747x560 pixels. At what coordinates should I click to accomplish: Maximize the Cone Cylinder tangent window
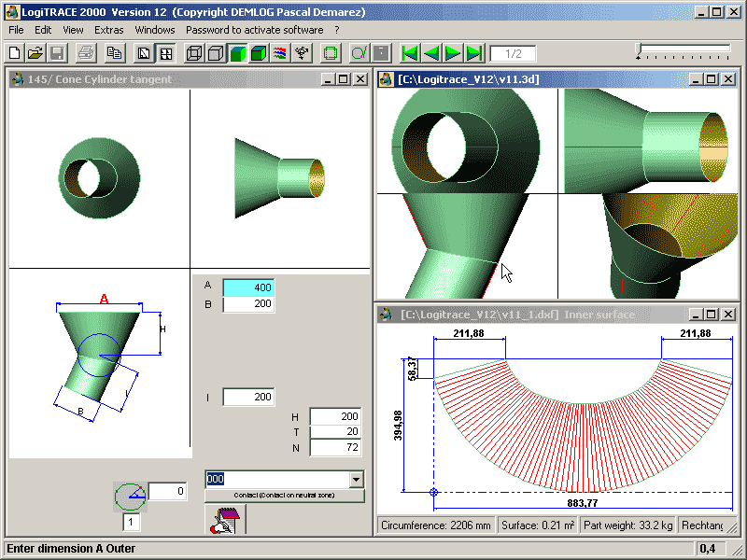[x=344, y=79]
